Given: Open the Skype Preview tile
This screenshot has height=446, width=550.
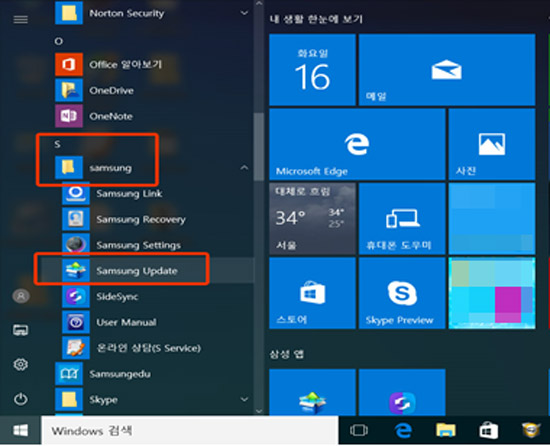Looking at the screenshot, I should [402, 293].
